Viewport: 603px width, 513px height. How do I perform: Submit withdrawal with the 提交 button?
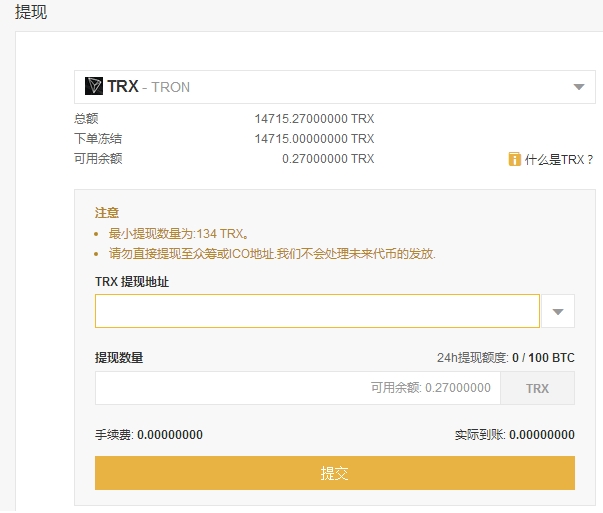pos(335,473)
